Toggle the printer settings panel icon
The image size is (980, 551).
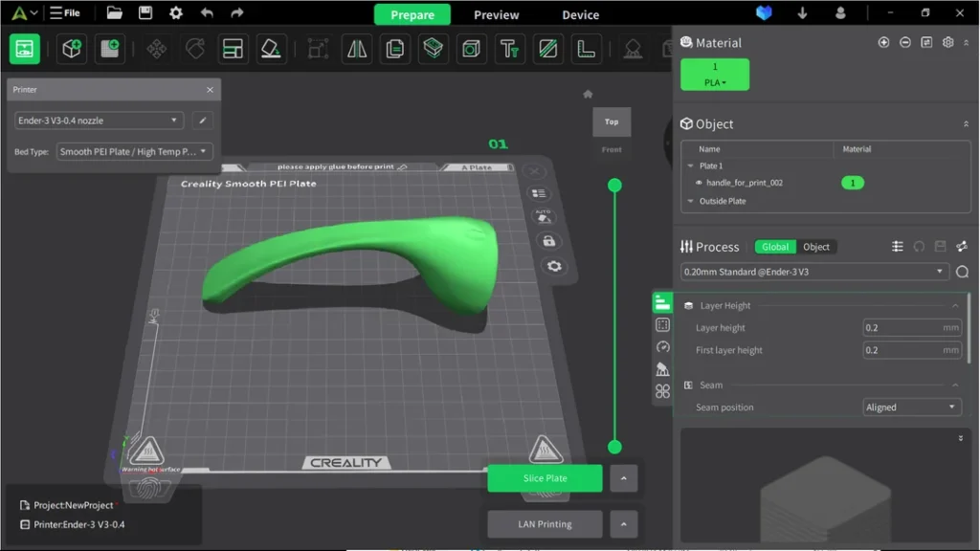(x=24, y=49)
